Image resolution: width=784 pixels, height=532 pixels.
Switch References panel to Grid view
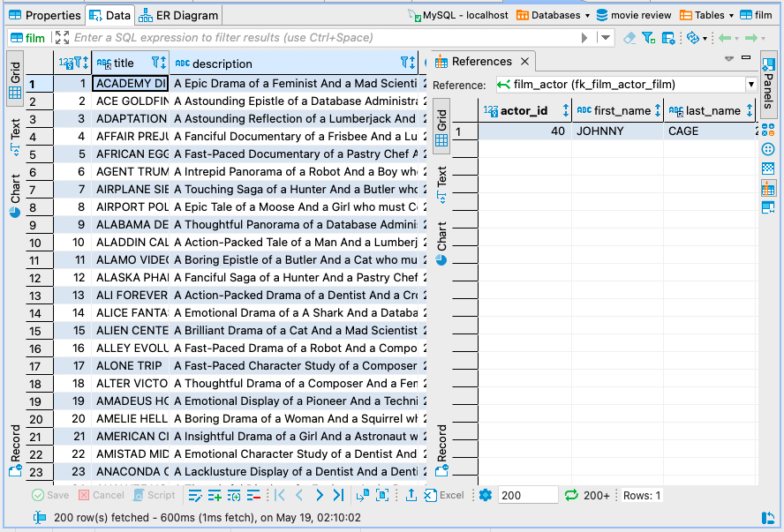click(441, 127)
